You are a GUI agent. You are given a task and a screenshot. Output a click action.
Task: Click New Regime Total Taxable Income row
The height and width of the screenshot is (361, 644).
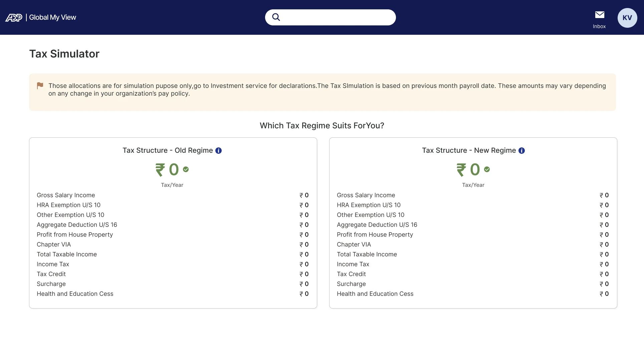click(473, 254)
